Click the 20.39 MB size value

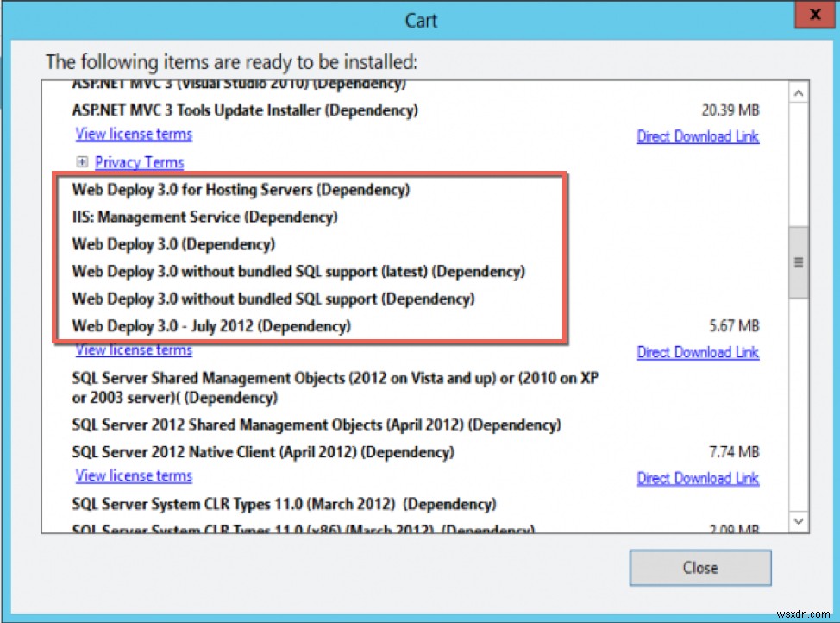(x=730, y=110)
